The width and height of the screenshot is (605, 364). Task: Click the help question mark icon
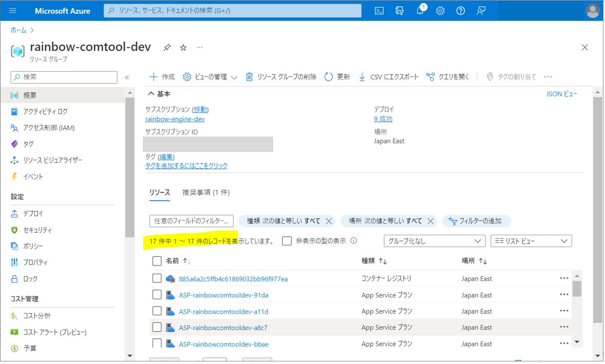(461, 11)
